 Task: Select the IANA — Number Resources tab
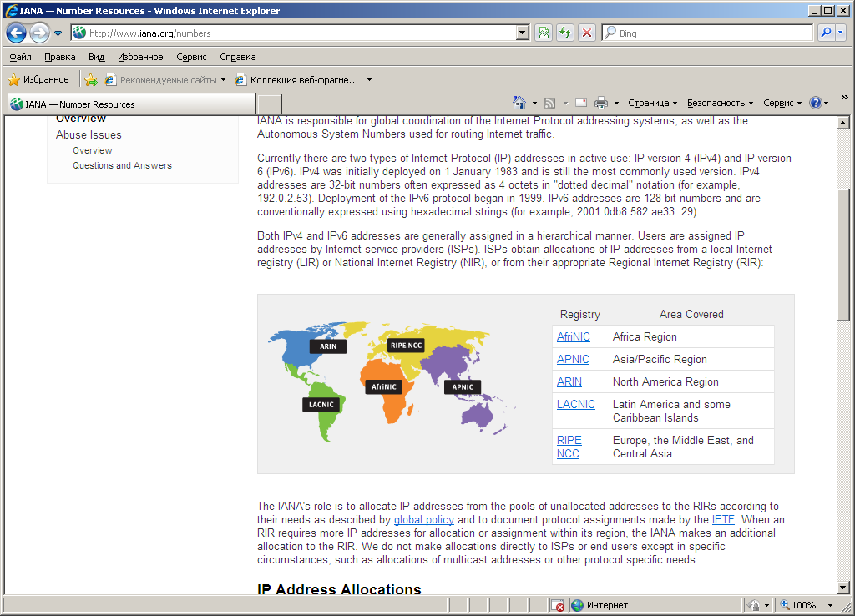[x=131, y=104]
